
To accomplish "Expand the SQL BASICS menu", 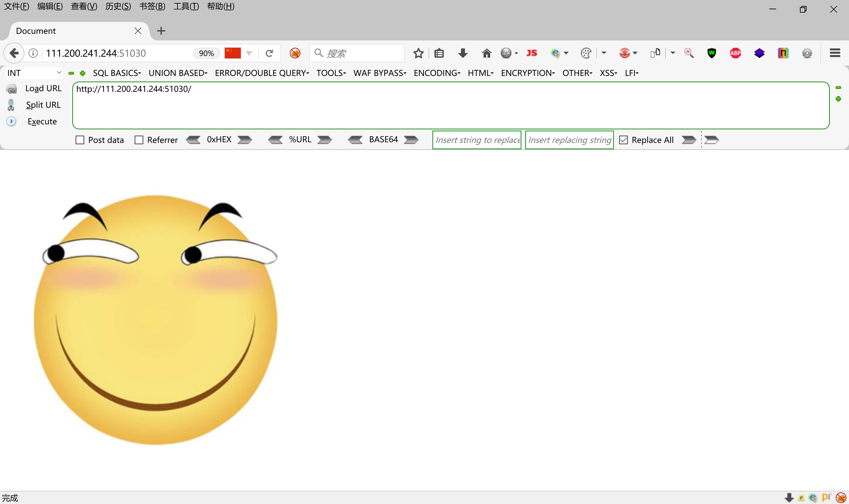I will (x=117, y=73).
